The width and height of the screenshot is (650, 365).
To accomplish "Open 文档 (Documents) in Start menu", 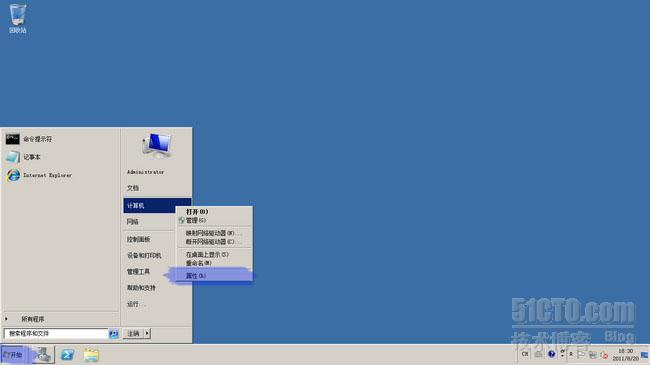I will pyautogui.click(x=157, y=188).
